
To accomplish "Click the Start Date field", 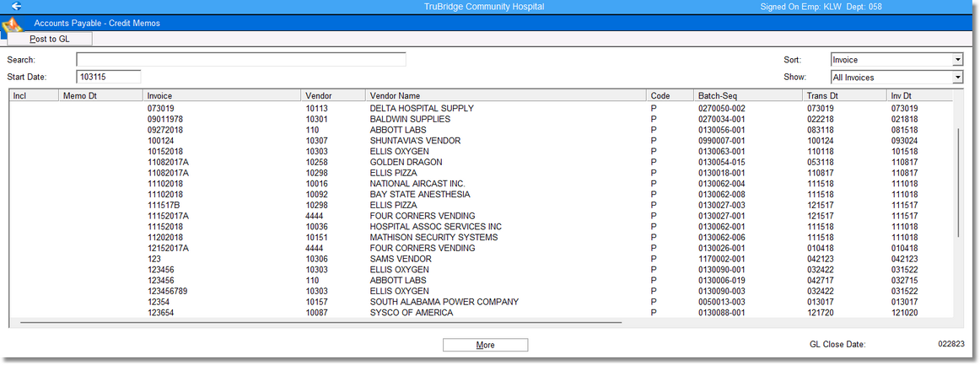I will pos(108,77).
